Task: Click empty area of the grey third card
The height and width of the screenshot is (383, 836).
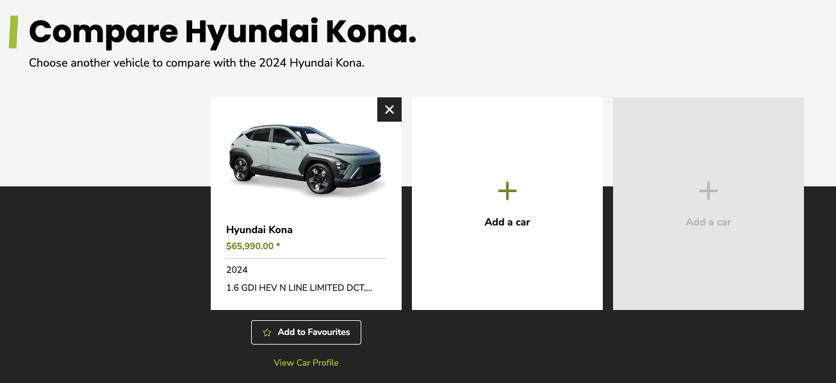Action: (x=708, y=267)
